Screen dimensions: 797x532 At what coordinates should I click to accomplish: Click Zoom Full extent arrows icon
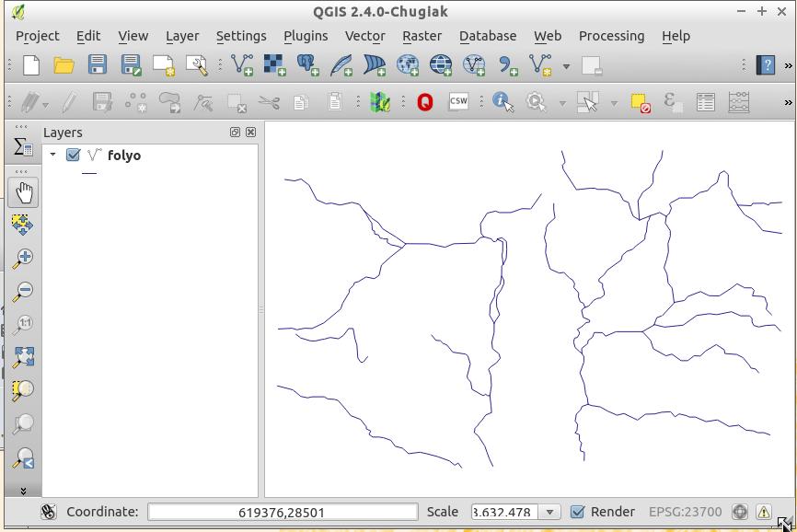click(x=23, y=357)
